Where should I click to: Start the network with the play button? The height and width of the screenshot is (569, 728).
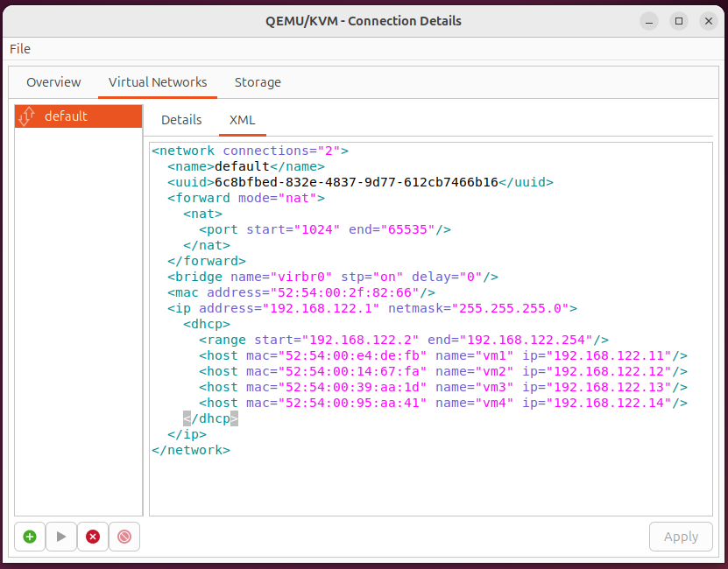point(60,537)
